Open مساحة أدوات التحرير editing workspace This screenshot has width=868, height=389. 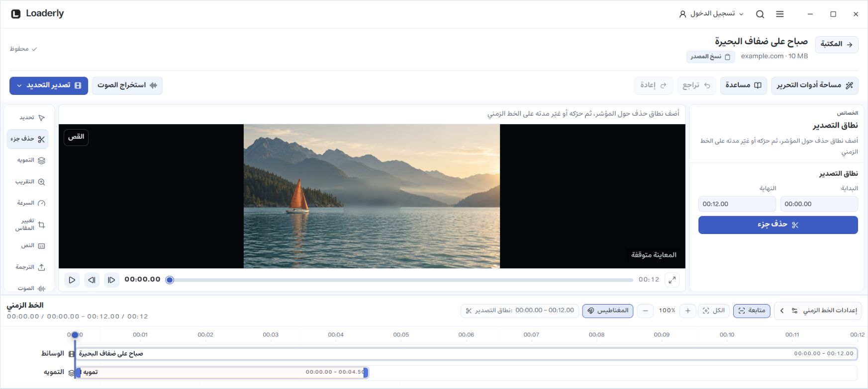point(815,85)
